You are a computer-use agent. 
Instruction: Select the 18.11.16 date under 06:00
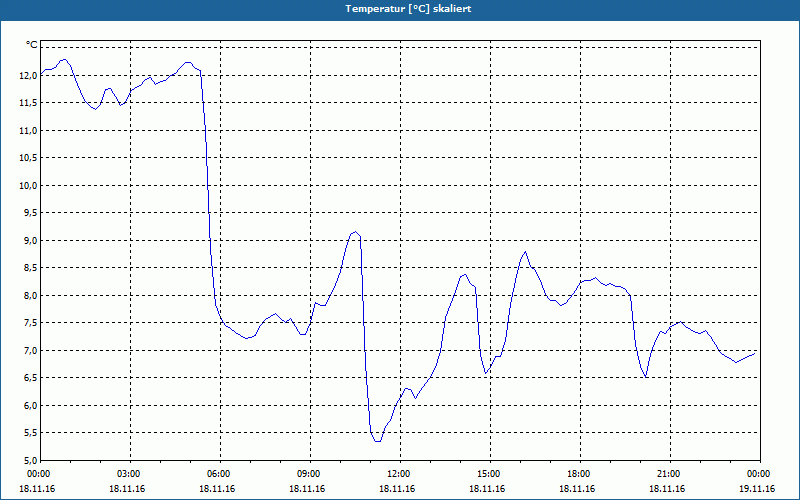click(217, 489)
